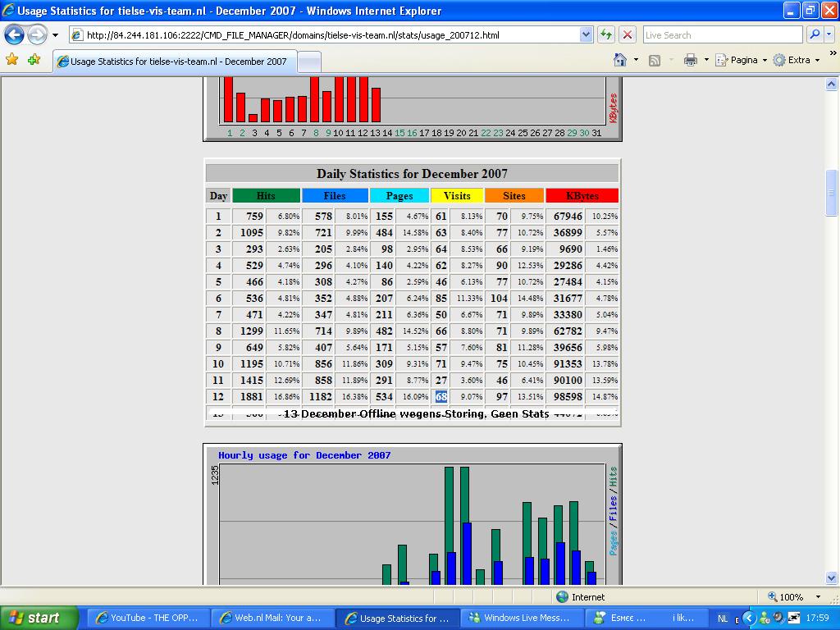
Task: Click the cyan Pages column header
Action: tap(399, 195)
